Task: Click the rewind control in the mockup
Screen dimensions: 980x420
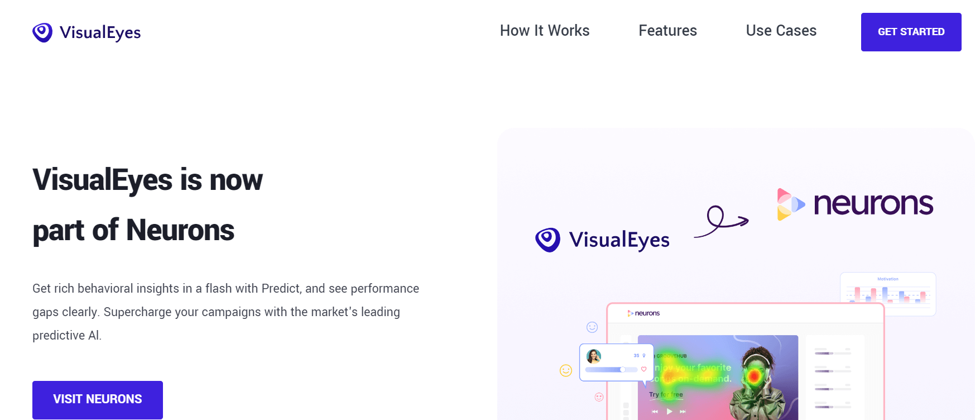Action: coord(655,412)
